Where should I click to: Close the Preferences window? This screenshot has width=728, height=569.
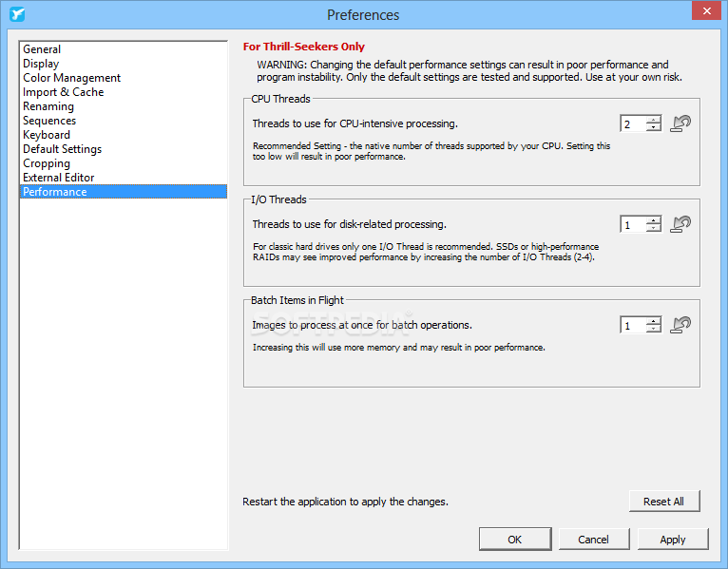[706, 10]
